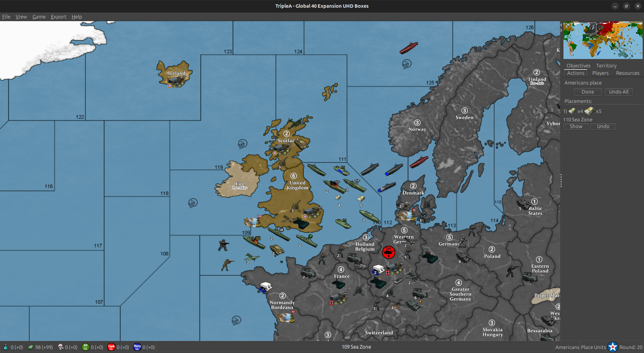The width and height of the screenshot is (644, 353).
Task: Click the Eire Pro-Allies territory label
Action: click(240, 185)
